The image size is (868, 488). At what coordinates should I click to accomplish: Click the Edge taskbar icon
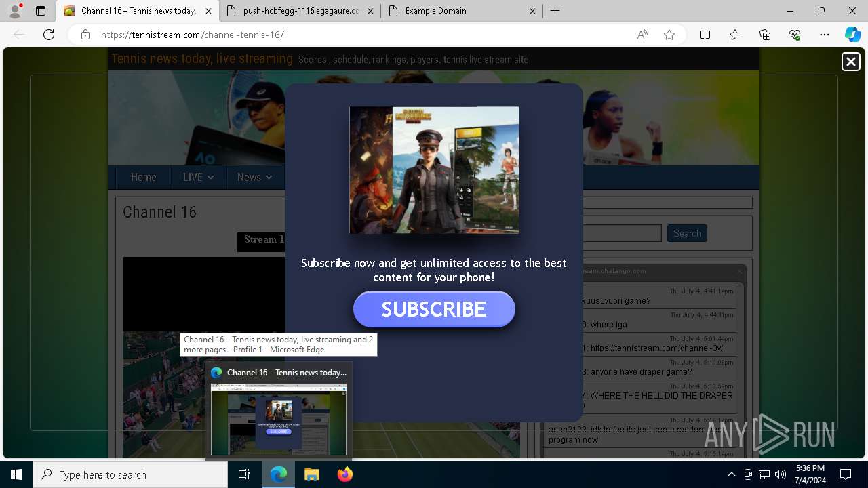click(x=279, y=474)
